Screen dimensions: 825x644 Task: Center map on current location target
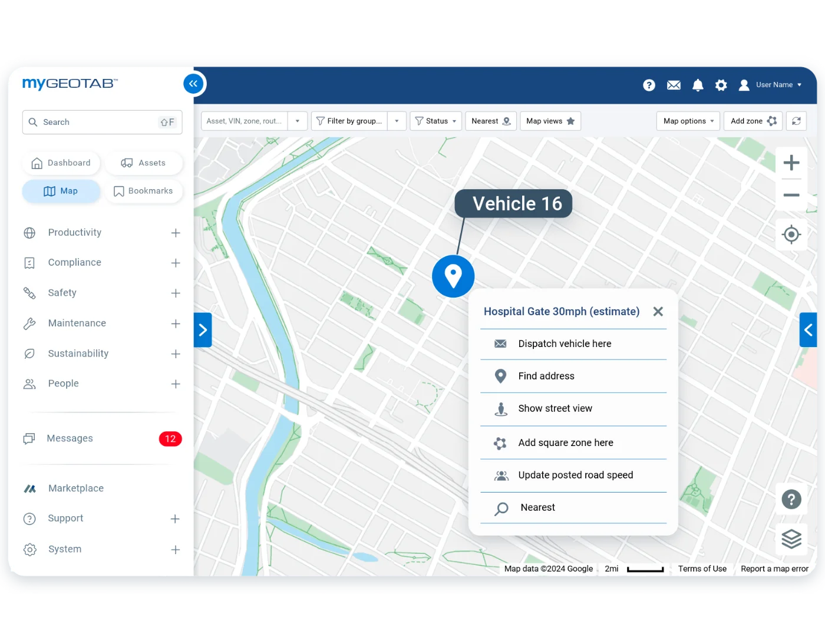coord(791,235)
